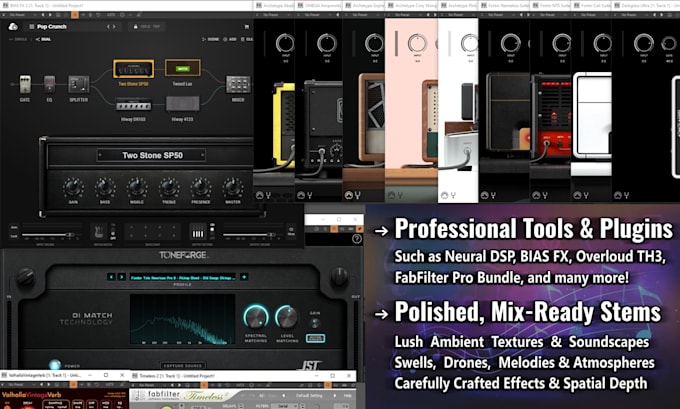Viewport: 680px width, 409px height.
Task: Select next Toneforge profile arrow
Action: pos(122,277)
